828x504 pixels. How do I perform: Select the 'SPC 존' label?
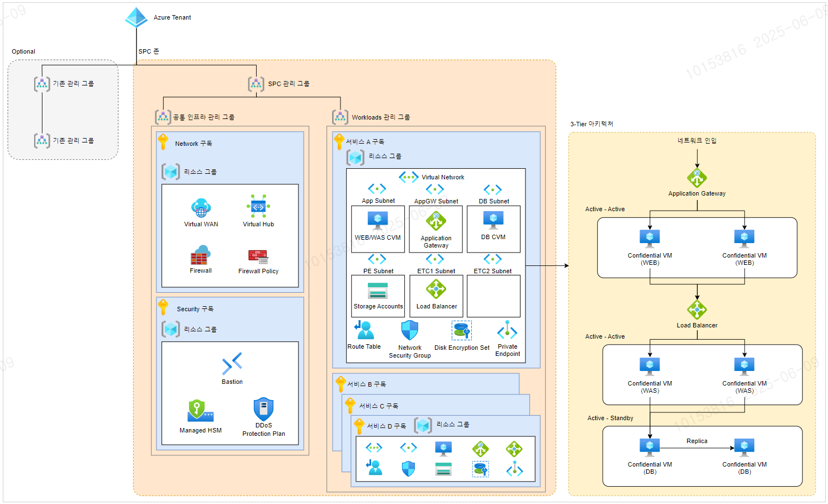(149, 51)
